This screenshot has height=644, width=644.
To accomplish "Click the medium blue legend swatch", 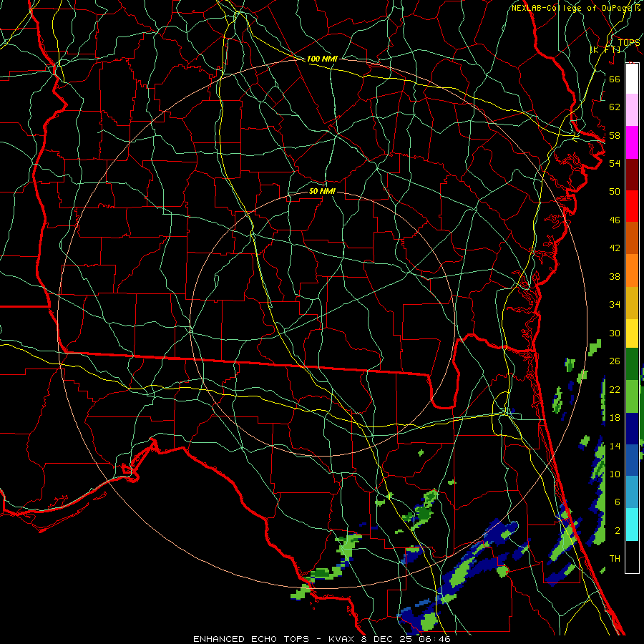I will click(632, 460).
